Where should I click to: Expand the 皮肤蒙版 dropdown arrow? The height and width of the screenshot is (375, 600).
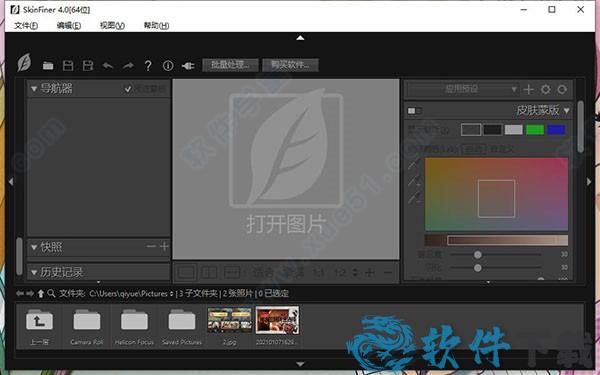point(566,111)
